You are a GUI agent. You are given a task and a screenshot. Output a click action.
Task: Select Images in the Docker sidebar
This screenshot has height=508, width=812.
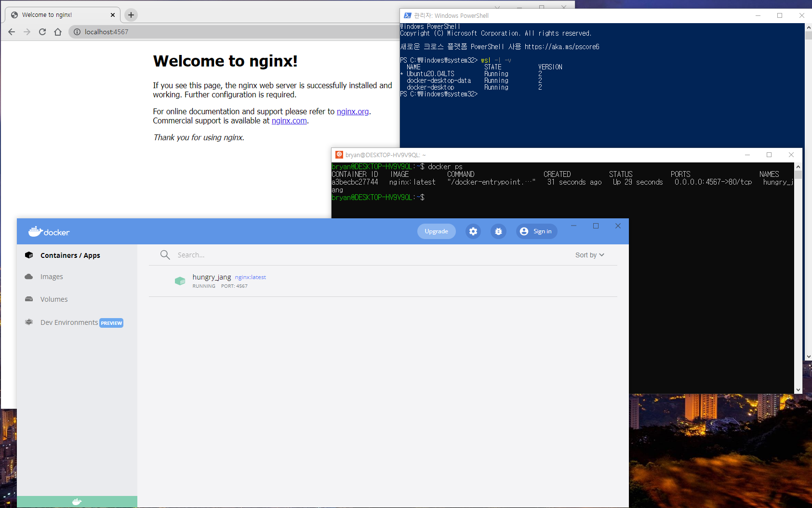click(52, 276)
